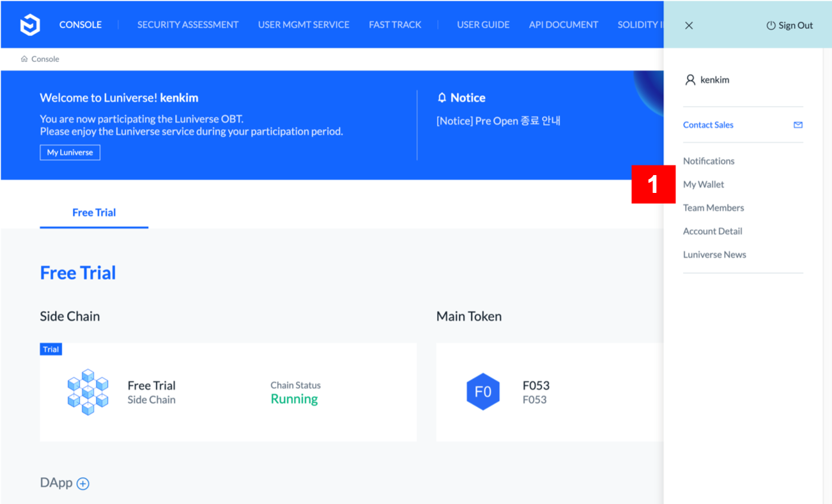Viewport: 832px width, 504px height.
Task: Click the Luniverse logo icon
Action: [x=30, y=25]
